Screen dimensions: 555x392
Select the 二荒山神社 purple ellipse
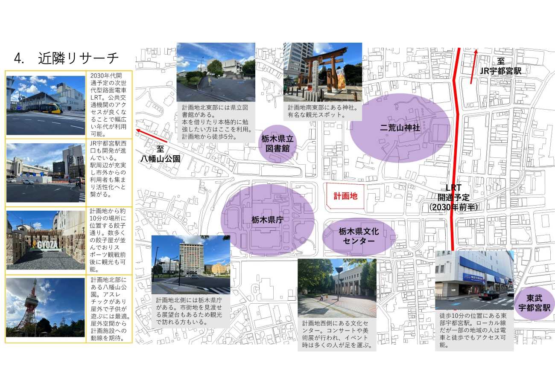click(x=400, y=128)
